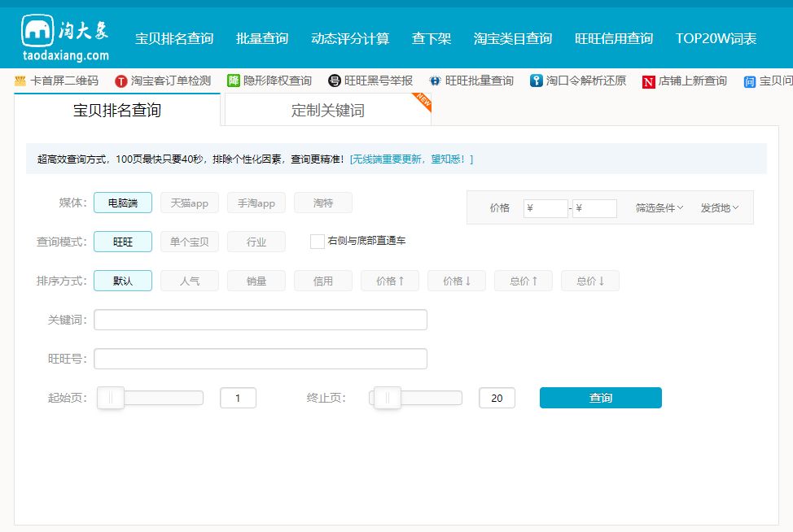Click the black icon for 旺旺黑号举报
The image size is (793, 532).
(335, 81)
